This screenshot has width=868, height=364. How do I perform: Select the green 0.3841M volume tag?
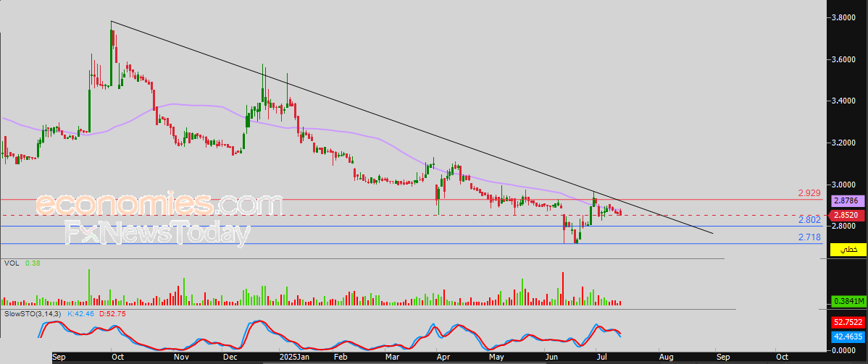[848, 302]
